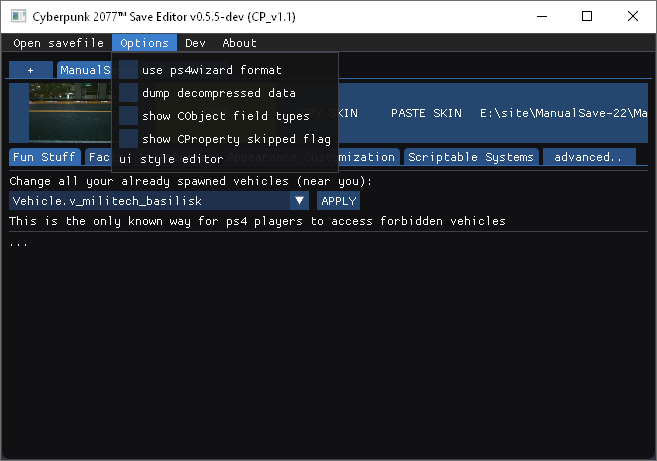
Task: Toggle 'show CProperty skipped flag' checkbox
Action: (128, 139)
